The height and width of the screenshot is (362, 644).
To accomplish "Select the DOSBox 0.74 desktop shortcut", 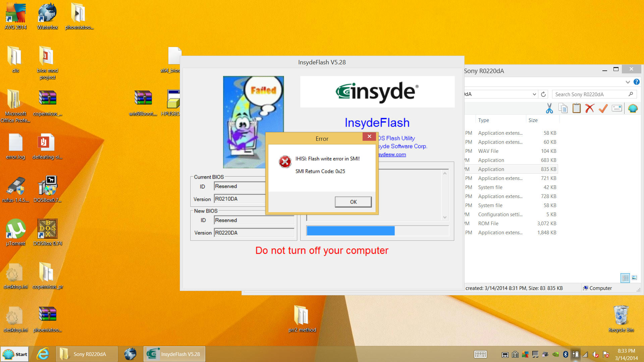I will click(x=47, y=232).
